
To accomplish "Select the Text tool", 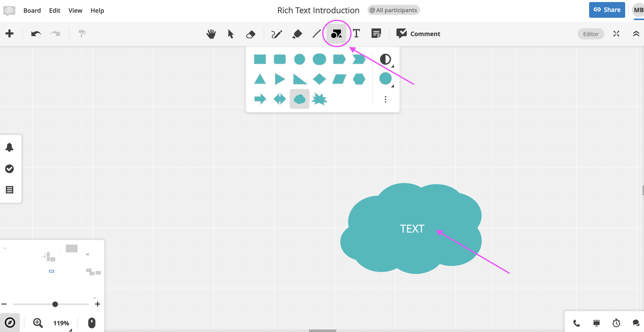I will [x=356, y=34].
